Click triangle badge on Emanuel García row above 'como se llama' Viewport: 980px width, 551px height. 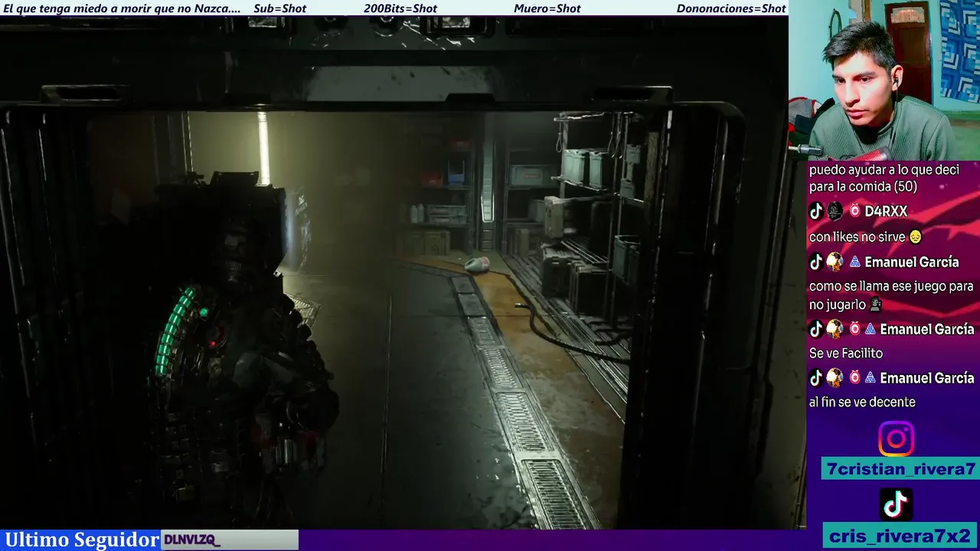coord(854,262)
